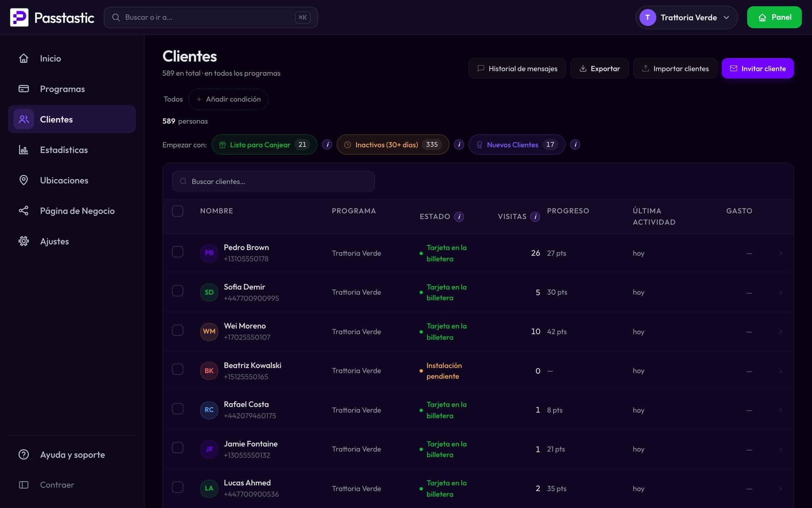This screenshot has width=812, height=508.
Task: Select the Inactivos (30+ días) segment
Action: (393, 144)
